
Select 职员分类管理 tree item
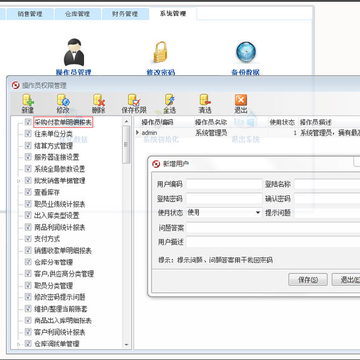coord(53,286)
